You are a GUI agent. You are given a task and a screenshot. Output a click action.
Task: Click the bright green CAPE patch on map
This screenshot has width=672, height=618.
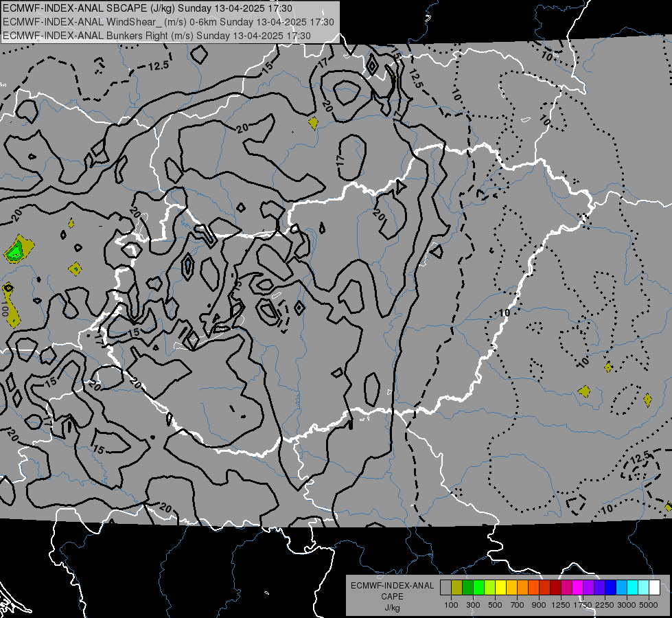tap(15, 251)
